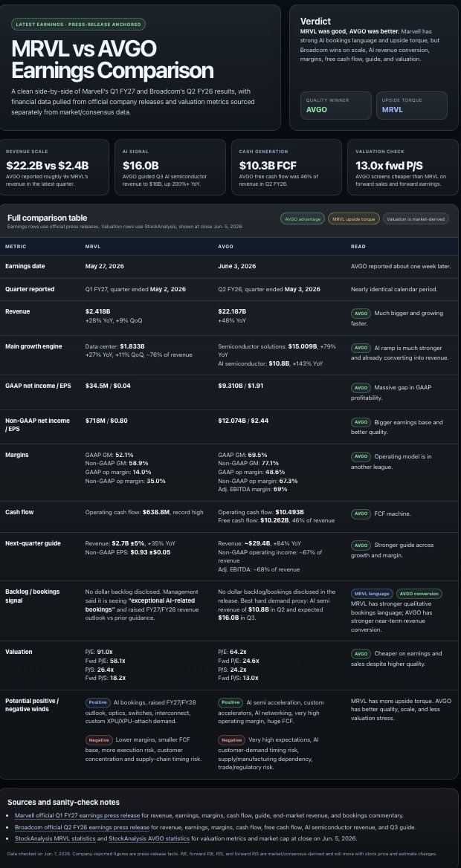Click the AVGO badge in the Margins row

[x=361, y=457]
